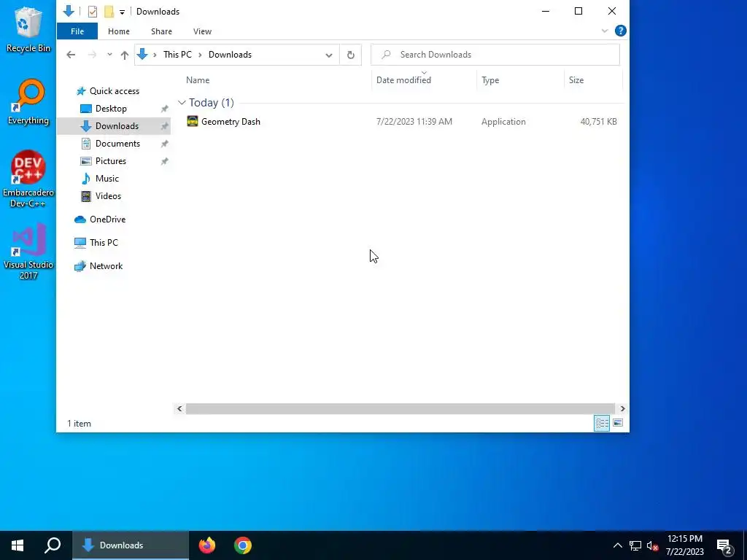Show hidden system tray icons
The height and width of the screenshot is (560, 747).
pyautogui.click(x=617, y=545)
